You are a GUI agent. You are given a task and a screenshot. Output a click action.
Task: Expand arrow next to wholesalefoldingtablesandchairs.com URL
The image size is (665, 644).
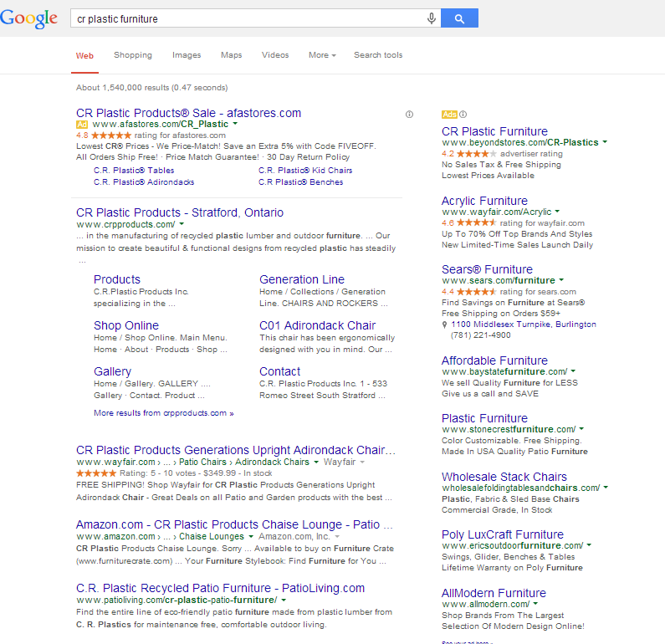click(x=606, y=487)
